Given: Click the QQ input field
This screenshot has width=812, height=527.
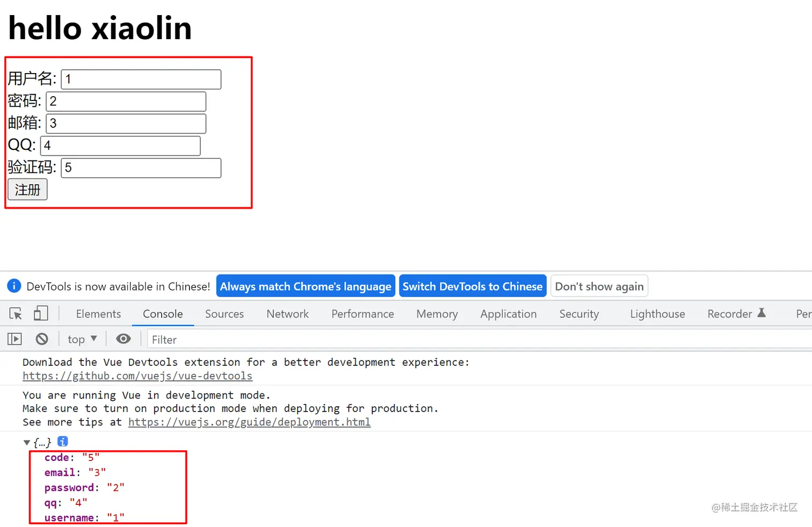Looking at the screenshot, I should click(120, 146).
